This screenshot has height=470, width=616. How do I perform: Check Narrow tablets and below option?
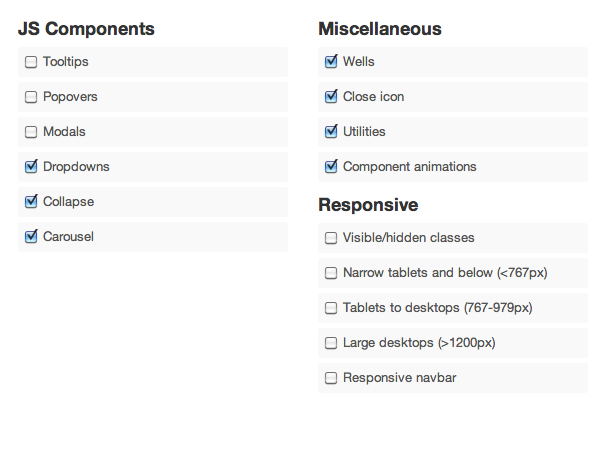331,273
